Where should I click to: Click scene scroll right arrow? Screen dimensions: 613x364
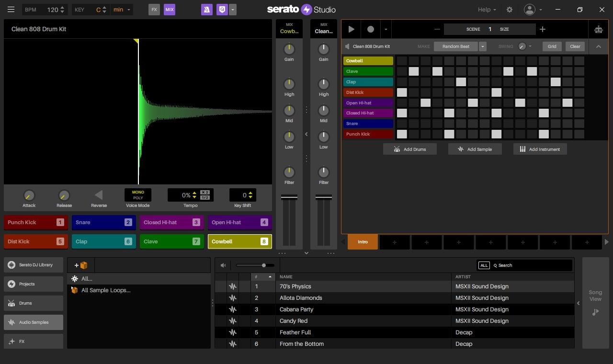coord(607,242)
